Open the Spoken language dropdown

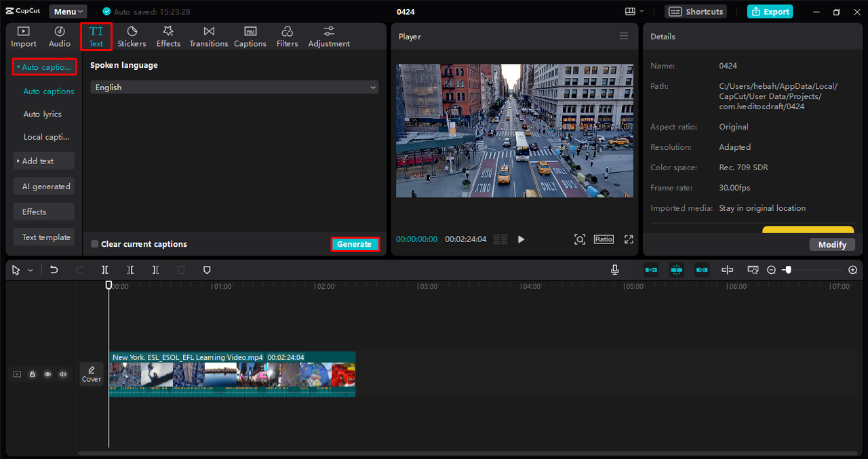click(234, 87)
